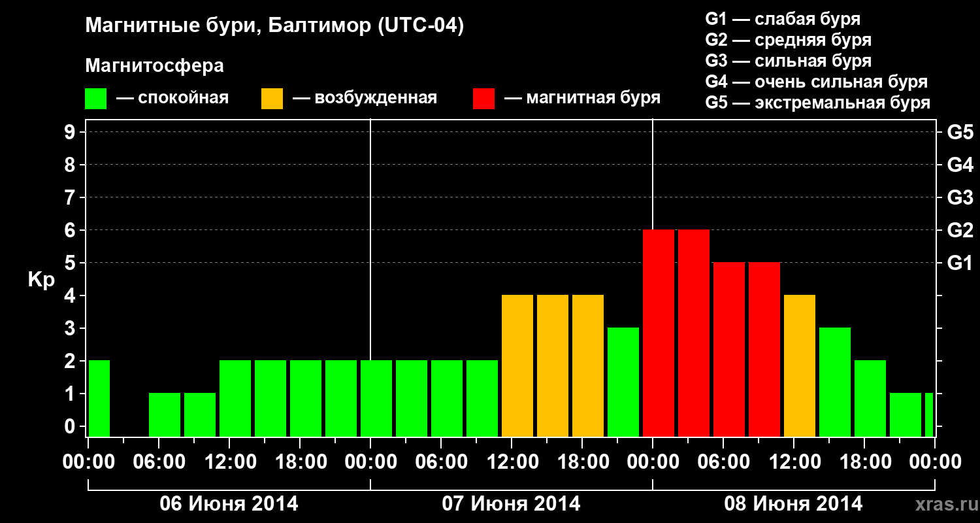This screenshot has height=523, width=980.
Task: Click the green Kp 2 bar on 08 Июня
Action: [x=870, y=399]
